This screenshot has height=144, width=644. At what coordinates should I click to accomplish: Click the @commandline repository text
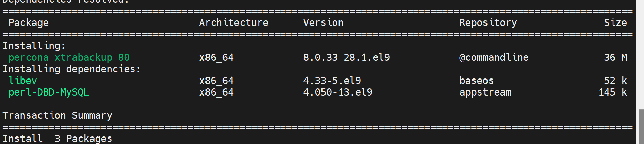tap(494, 57)
